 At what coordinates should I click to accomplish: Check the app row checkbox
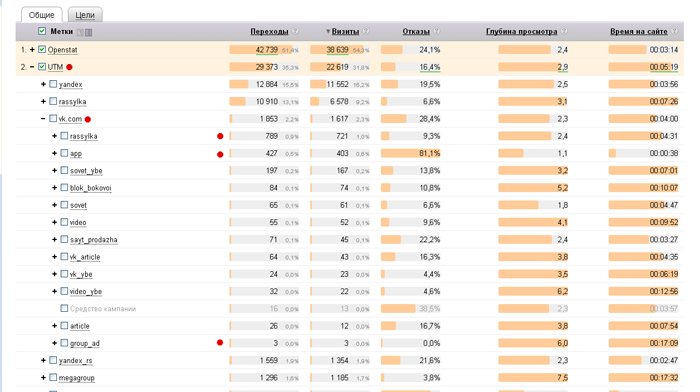tap(64, 153)
